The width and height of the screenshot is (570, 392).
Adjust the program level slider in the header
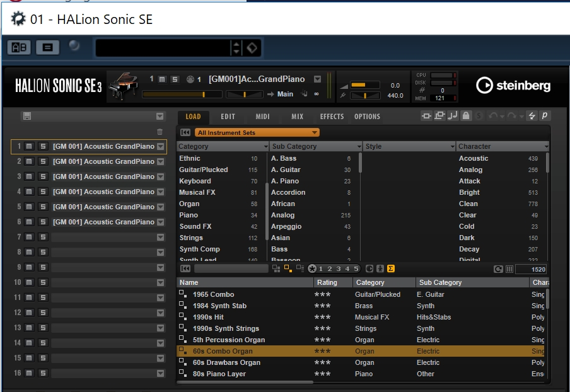pyautogui.click(x=182, y=95)
